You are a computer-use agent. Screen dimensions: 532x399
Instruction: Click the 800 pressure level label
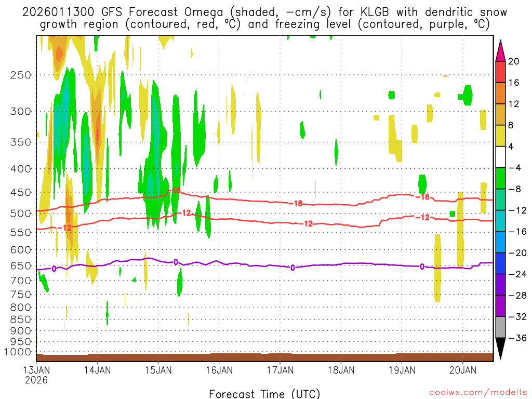pos(21,308)
